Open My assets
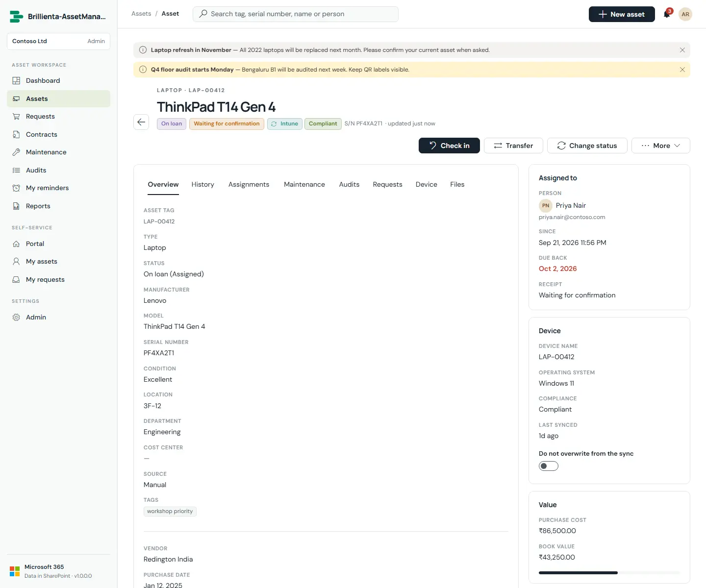This screenshot has height=588, width=706. pos(58,261)
